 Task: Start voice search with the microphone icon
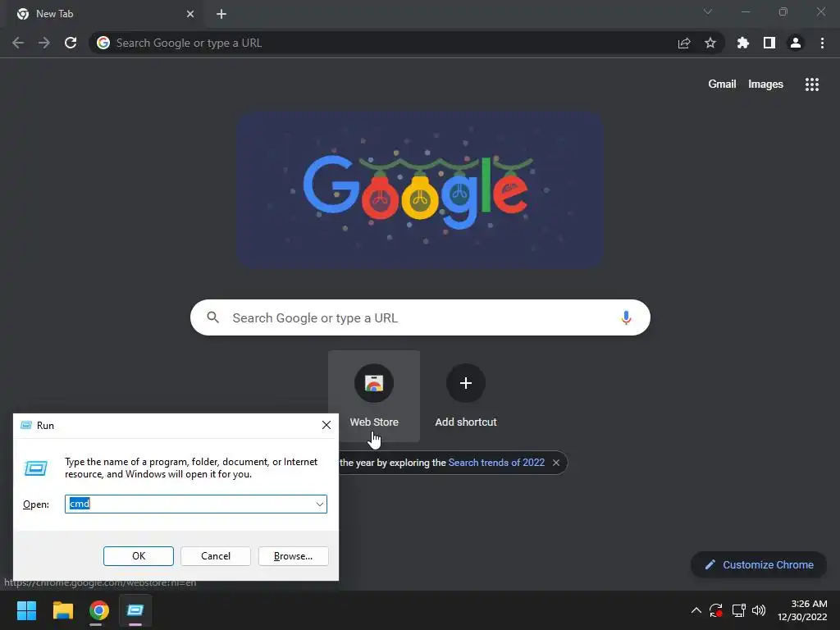click(626, 317)
